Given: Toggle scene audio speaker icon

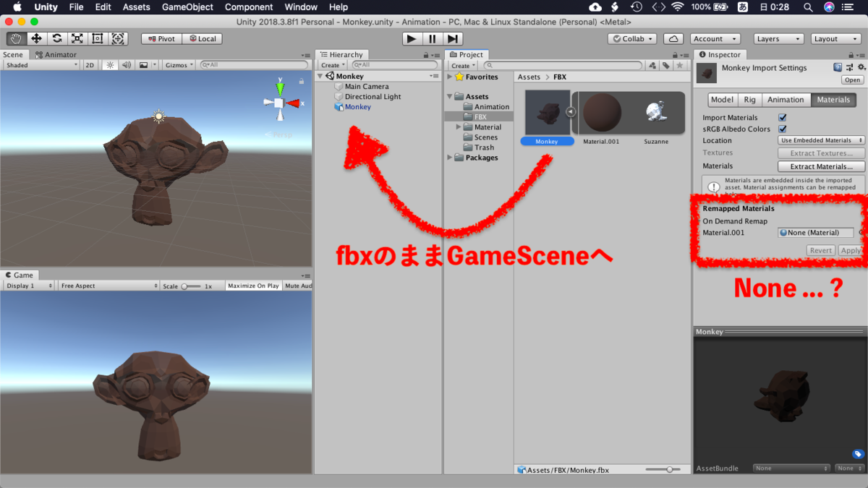Looking at the screenshot, I should pyautogui.click(x=127, y=65).
